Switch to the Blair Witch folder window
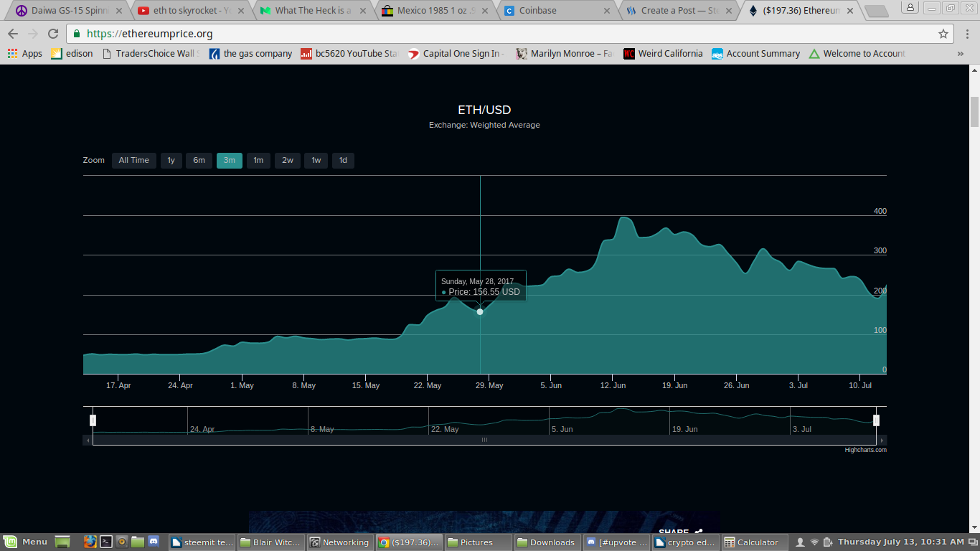The width and height of the screenshot is (980, 551). pos(271,542)
